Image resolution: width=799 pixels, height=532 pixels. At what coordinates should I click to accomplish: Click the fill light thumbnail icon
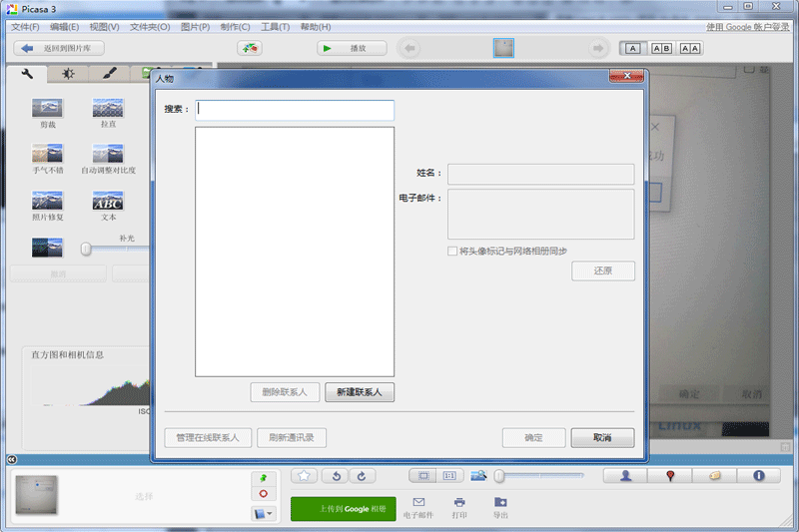[x=47, y=248]
